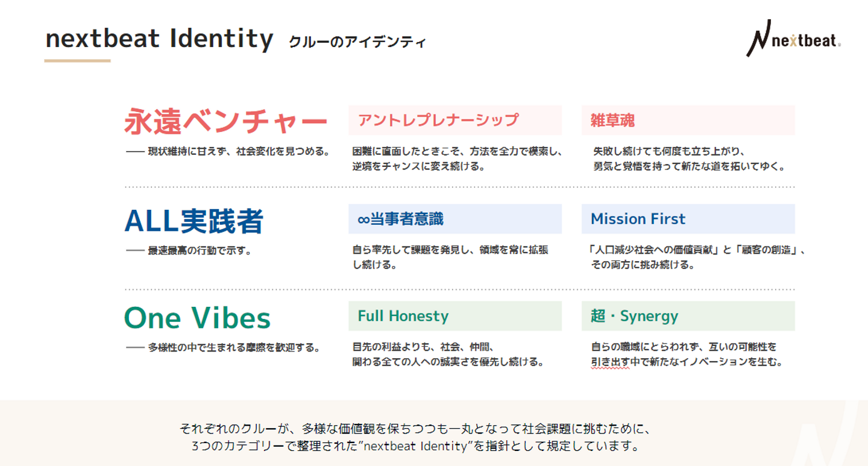Click the Mission First label box
Screen dimensions: 868x466
[688, 219]
